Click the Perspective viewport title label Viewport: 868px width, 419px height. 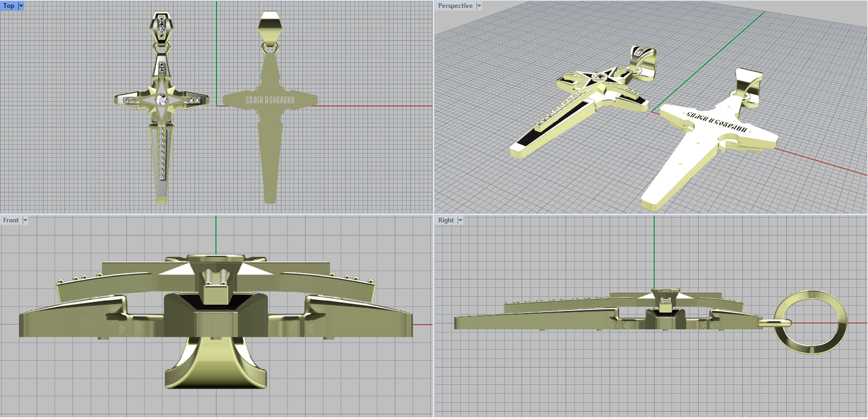pyautogui.click(x=455, y=6)
